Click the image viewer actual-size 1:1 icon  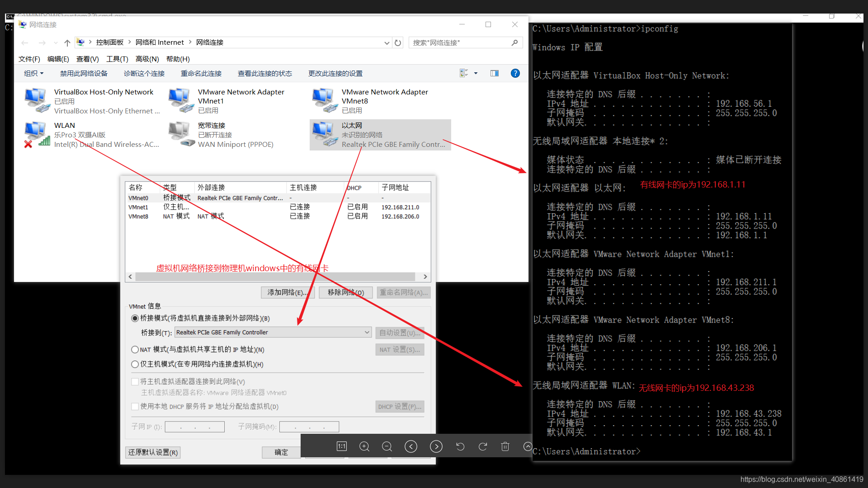pos(342,446)
